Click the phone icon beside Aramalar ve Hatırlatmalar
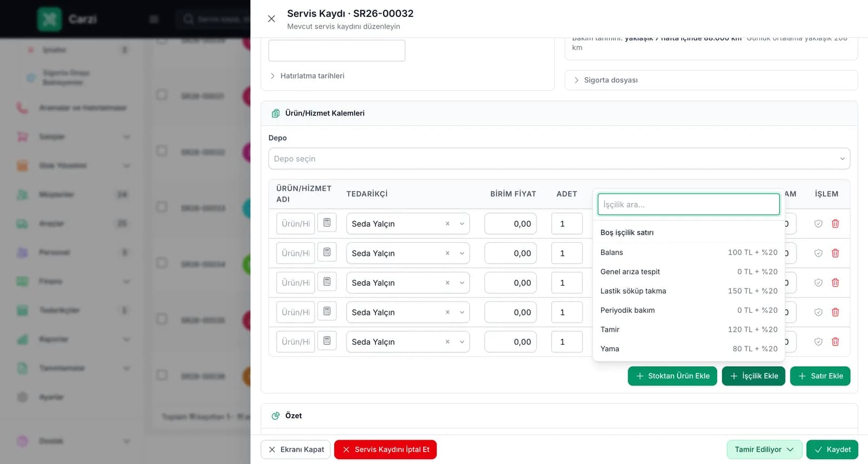This screenshot has height=464, width=868. (x=22, y=108)
